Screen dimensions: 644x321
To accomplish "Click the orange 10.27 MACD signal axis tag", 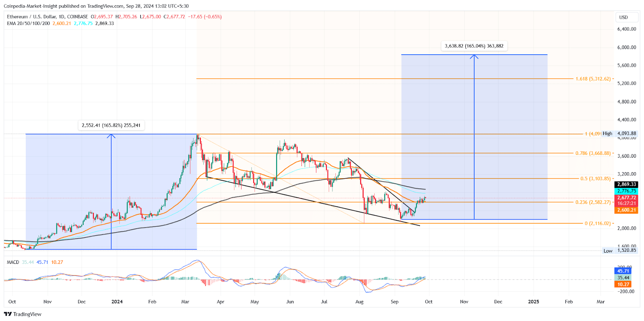I will point(623,284).
